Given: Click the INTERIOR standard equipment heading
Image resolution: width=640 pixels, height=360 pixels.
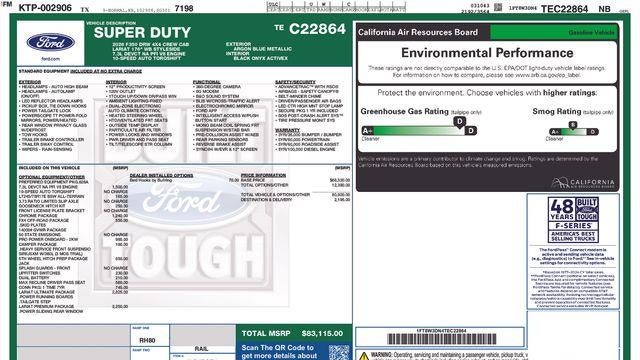Looking at the screenshot, I should [x=116, y=82].
